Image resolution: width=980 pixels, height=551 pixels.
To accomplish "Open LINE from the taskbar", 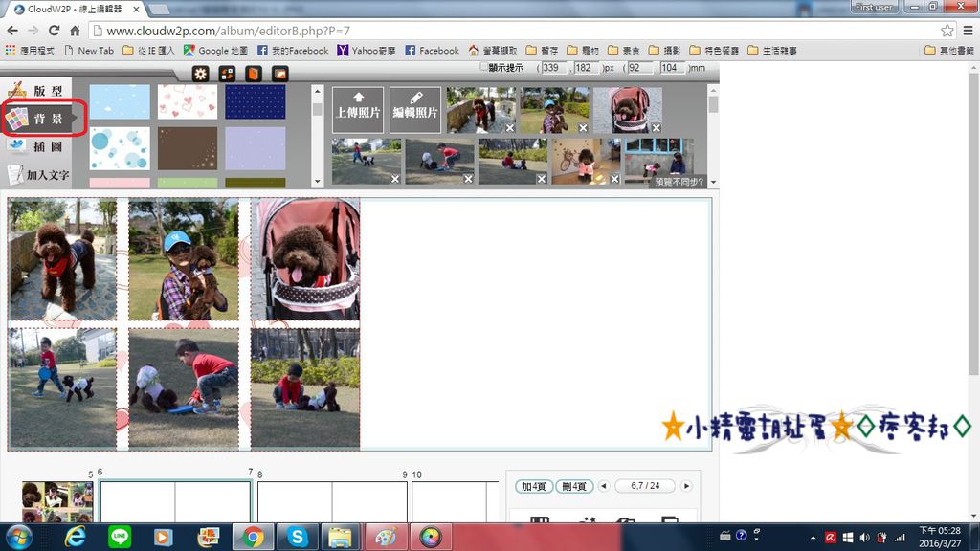I will pos(120,537).
